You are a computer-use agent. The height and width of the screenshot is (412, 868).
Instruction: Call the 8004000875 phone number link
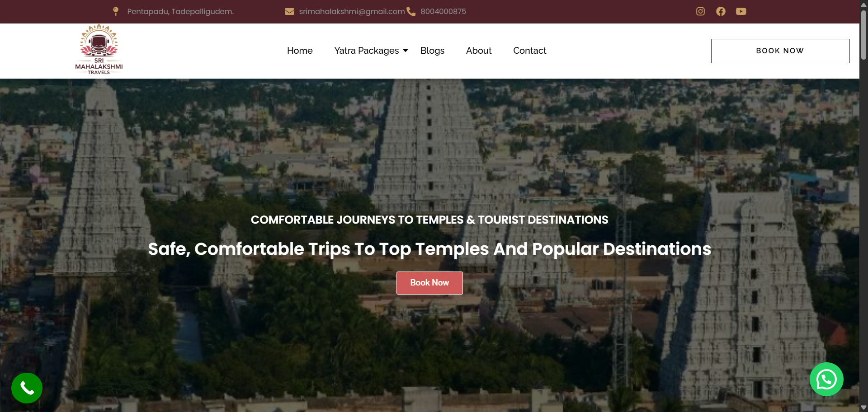(443, 11)
